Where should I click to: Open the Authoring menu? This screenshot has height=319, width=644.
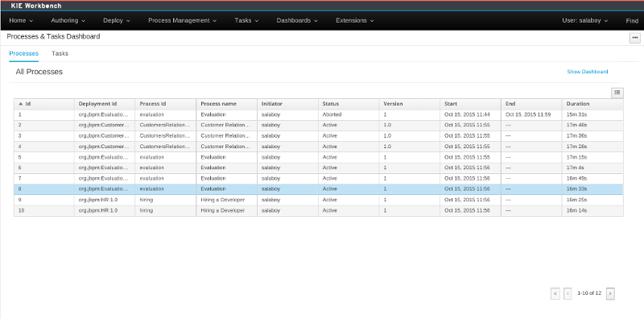(68, 21)
